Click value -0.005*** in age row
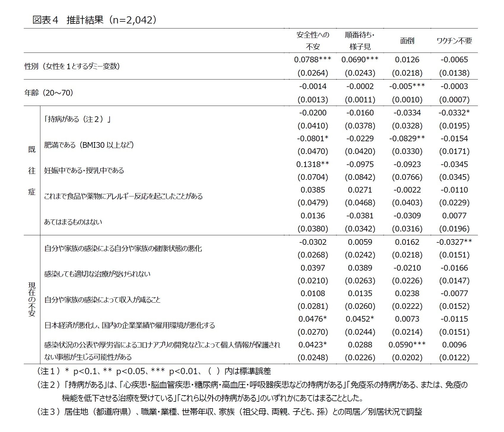504x432 pixels. [407, 86]
